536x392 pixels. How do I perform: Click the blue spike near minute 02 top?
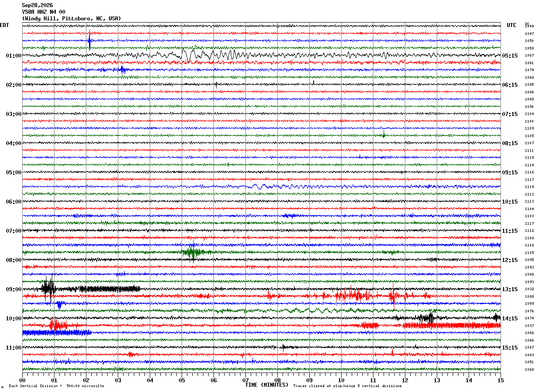89,41
